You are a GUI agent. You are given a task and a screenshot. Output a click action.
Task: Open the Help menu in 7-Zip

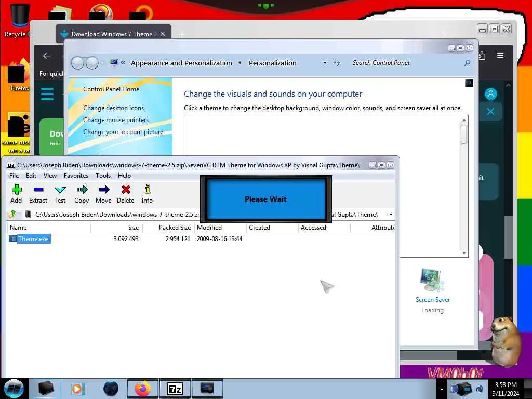tap(124, 176)
